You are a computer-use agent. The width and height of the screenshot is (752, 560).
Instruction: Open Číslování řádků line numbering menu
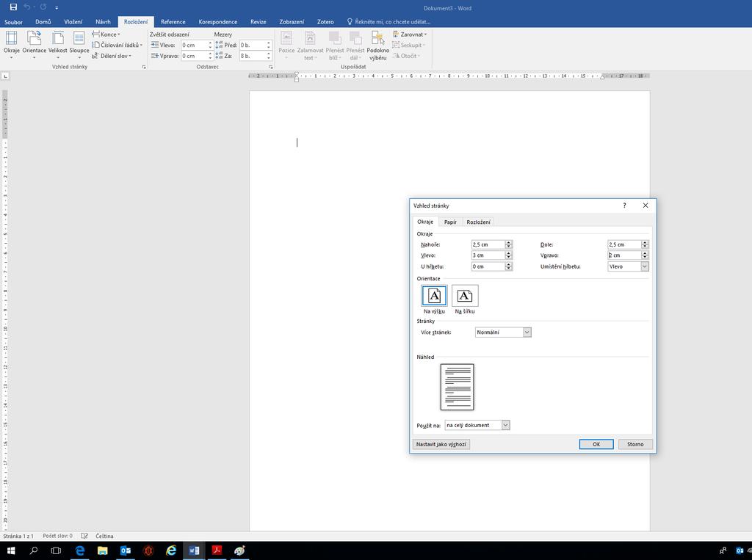(x=117, y=45)
